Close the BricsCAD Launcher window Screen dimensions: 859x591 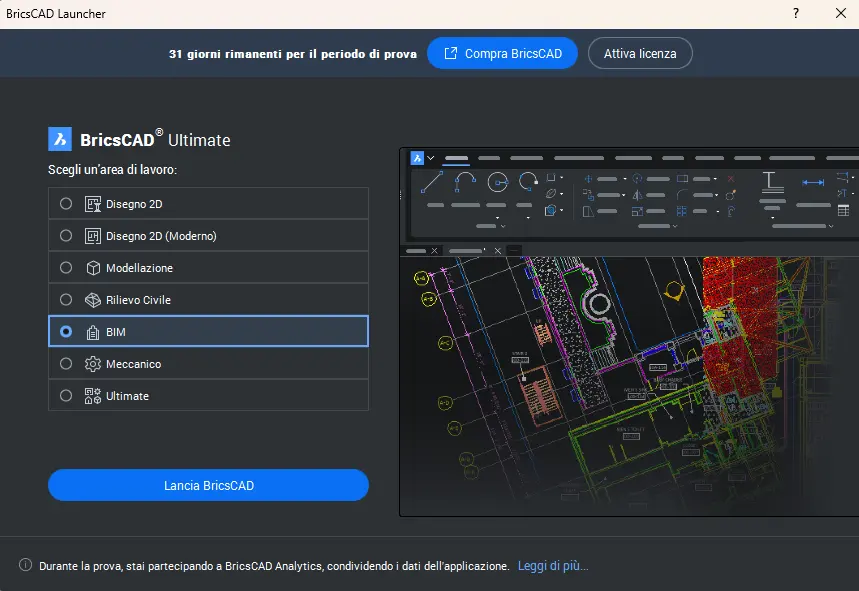pos(841,13)
